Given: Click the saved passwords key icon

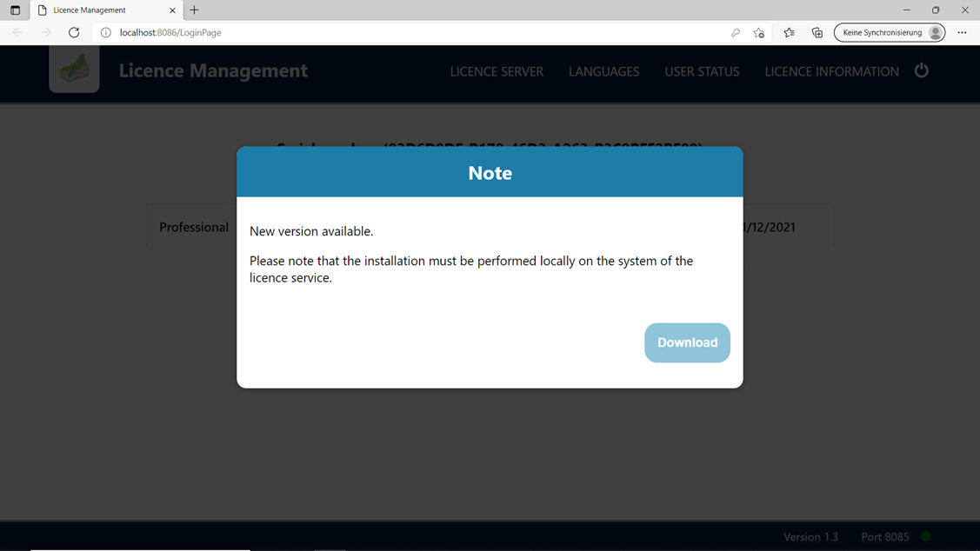Looking at the screenshot, I should (735, 33).
